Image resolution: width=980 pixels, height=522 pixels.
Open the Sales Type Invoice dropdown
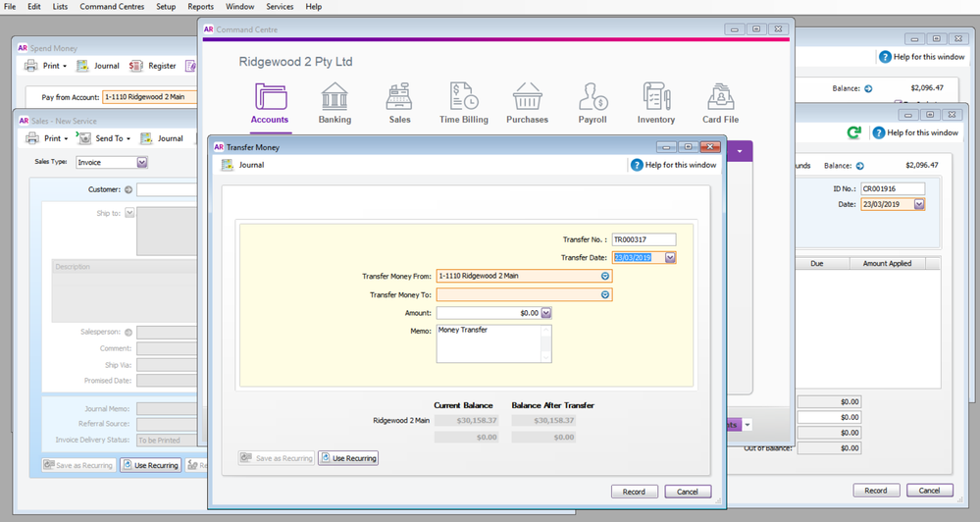142,163
